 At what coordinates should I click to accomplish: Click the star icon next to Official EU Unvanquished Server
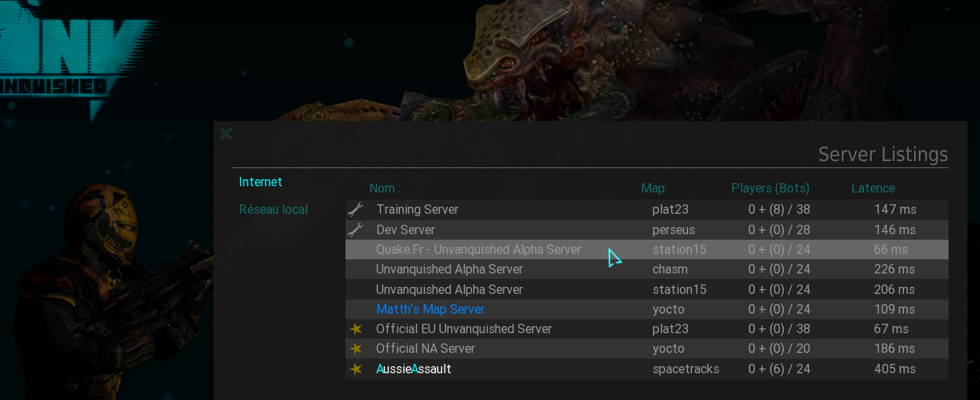coord(356,328)
